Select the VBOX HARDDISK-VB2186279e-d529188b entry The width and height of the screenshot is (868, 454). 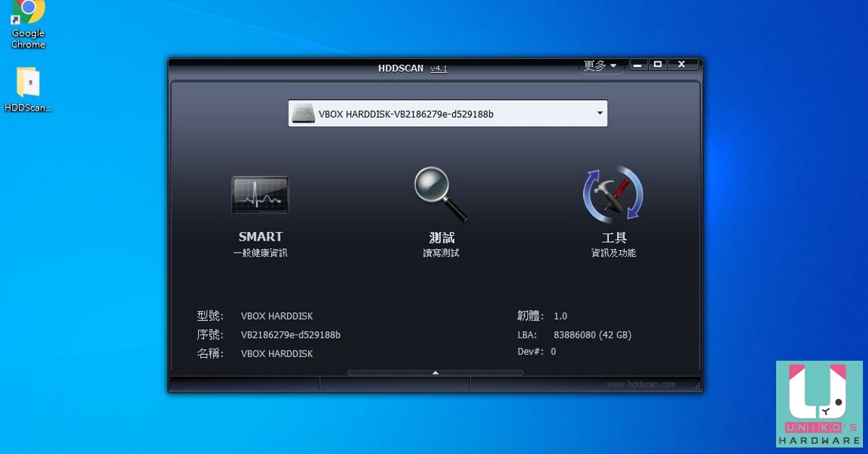click(x=448, y=113)
